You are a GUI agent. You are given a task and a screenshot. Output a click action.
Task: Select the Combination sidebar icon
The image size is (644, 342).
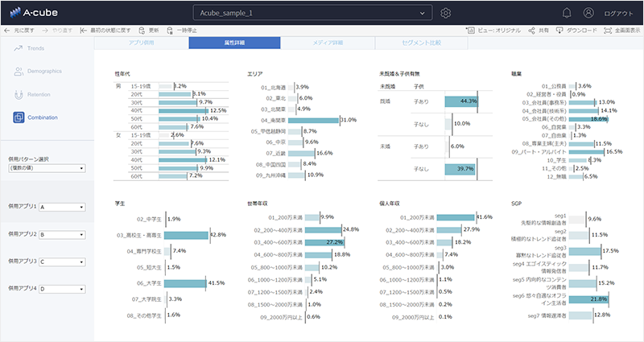click(19, 117)
